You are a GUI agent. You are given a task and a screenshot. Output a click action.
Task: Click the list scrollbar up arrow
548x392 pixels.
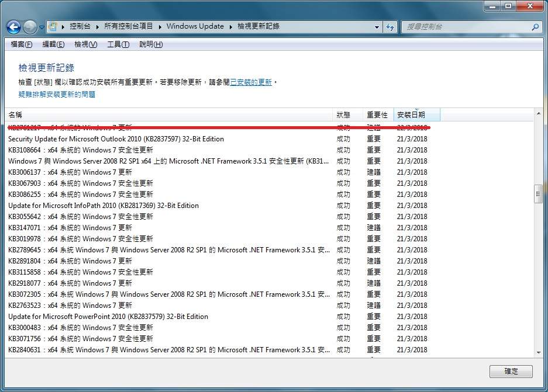pos(538,113)
